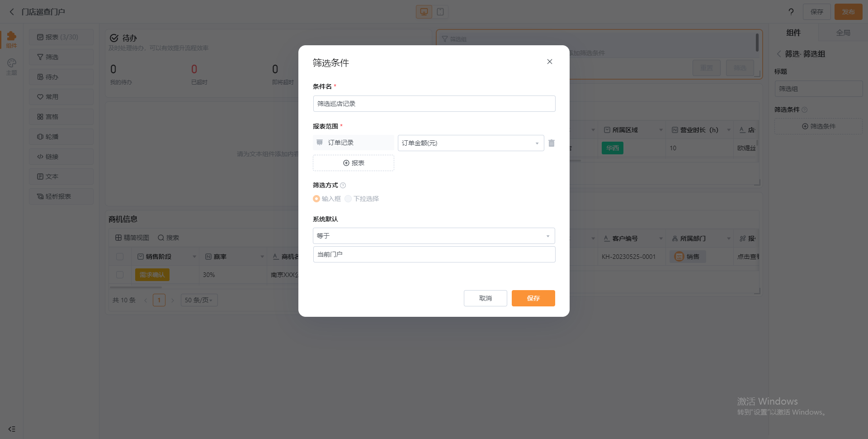Add the 待办 component
Screen dimensions: 868x439
pos(61,77)
